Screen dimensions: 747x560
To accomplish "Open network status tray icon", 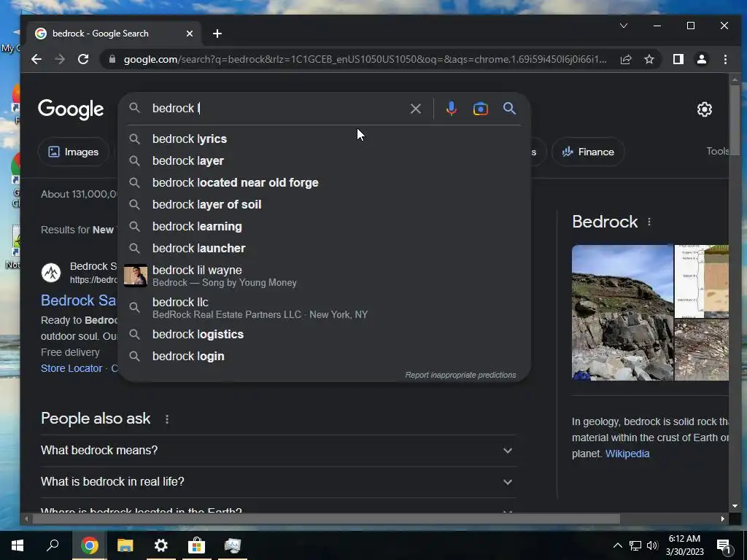I will pyautogui.click(x=635, y=545).
